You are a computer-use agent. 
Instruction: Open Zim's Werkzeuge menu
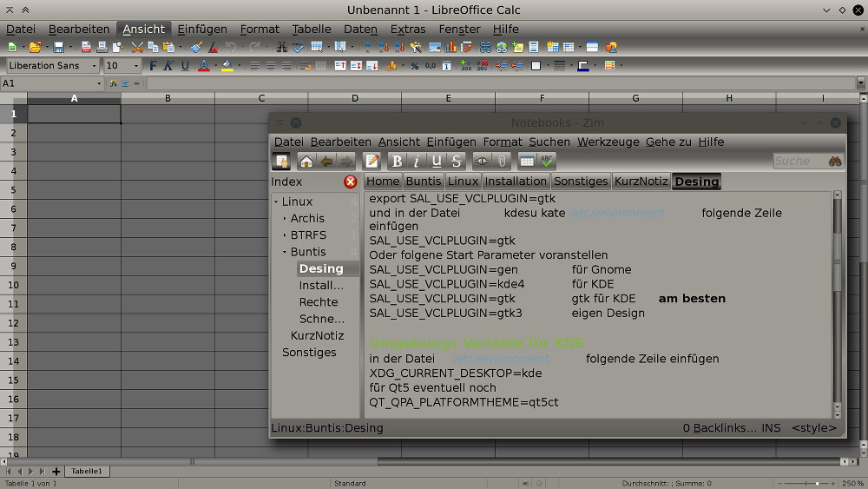tap(608, 142)
